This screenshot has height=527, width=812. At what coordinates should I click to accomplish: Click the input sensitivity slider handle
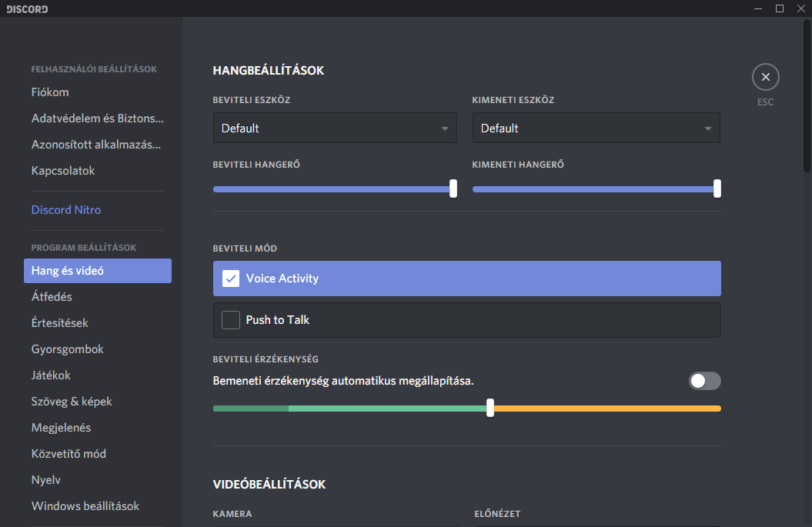(x=490, y=408)
